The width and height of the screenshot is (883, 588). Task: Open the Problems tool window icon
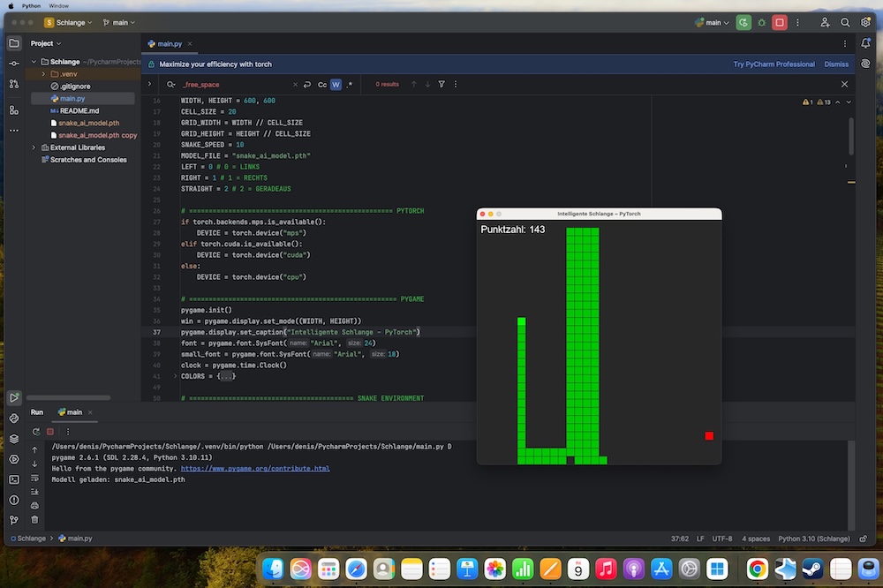14,500
